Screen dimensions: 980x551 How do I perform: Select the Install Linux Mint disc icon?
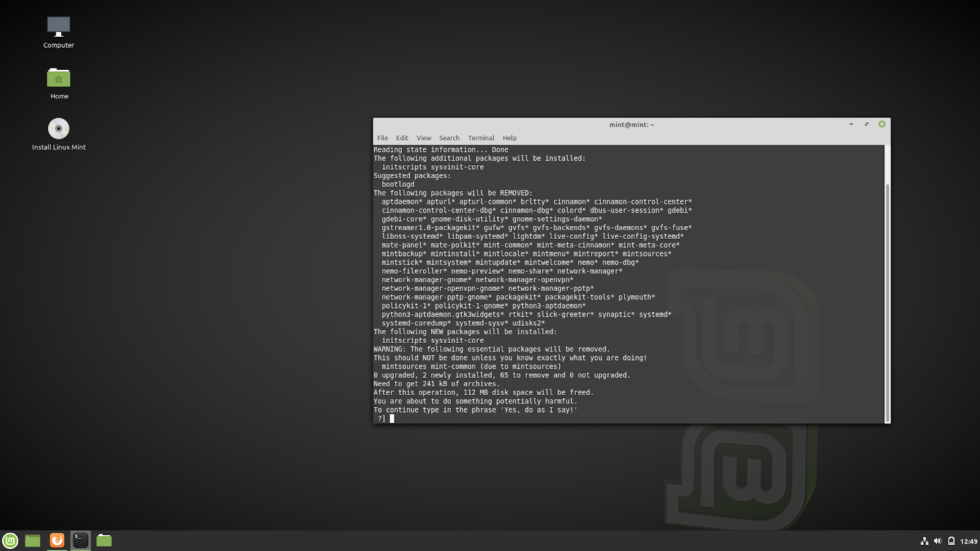(59, 135)
